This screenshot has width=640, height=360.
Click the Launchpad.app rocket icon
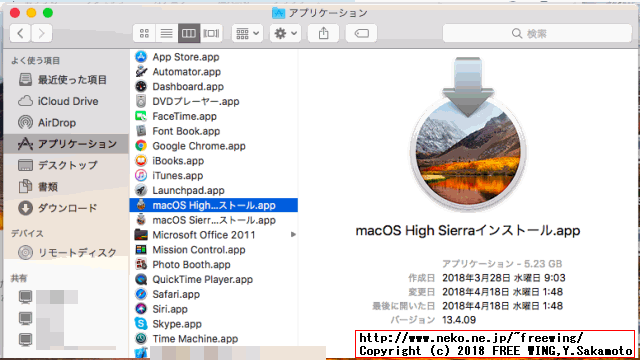point(141,190)
